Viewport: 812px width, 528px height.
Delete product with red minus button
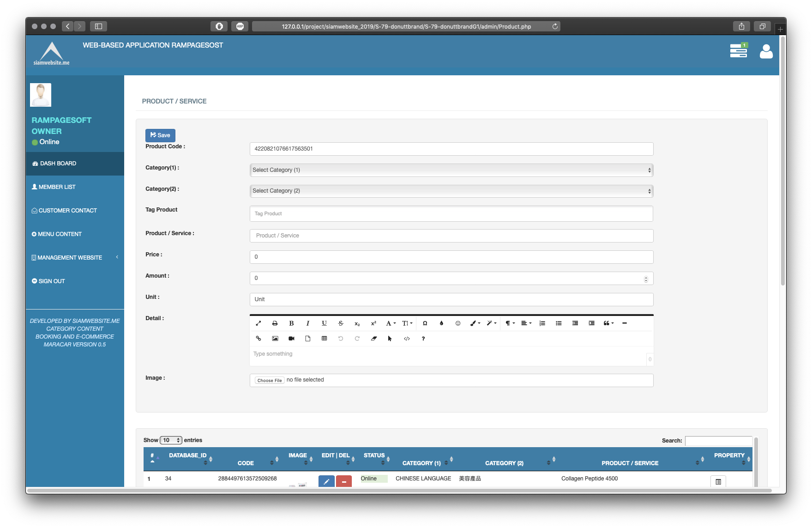coord(344,481)
